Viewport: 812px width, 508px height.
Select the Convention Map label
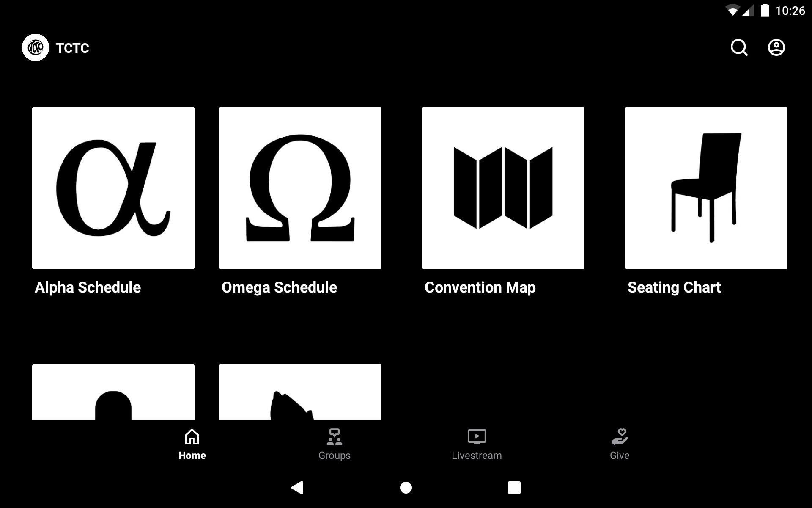[x=480, y=287]
